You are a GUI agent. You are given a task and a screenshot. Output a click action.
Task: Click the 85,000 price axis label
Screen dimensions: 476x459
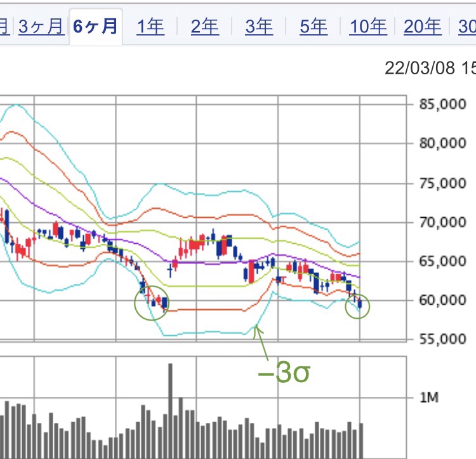pos(442,104)
